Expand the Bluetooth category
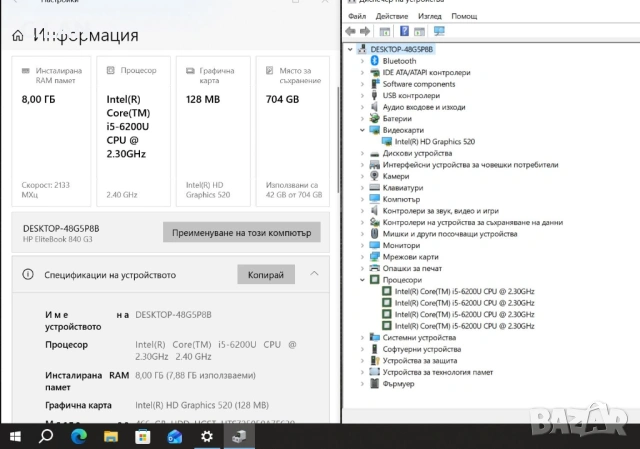640x449 pixels. 362,61
